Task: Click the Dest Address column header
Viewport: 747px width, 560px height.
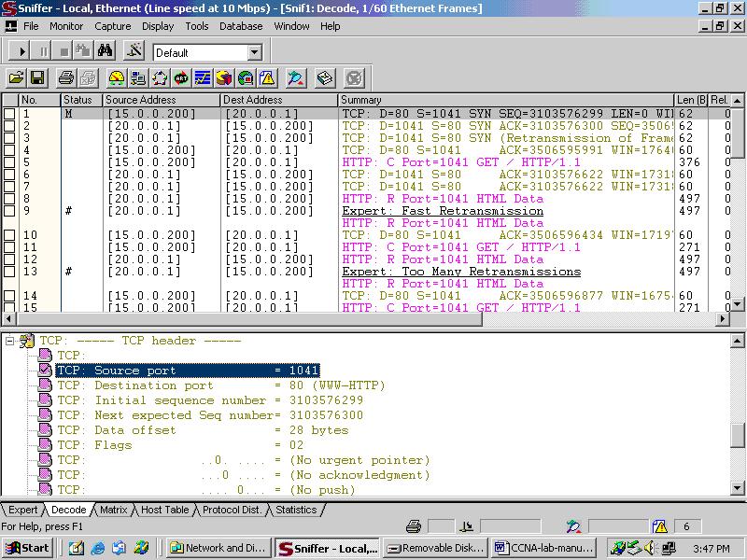Action: (x=279, y=100)
